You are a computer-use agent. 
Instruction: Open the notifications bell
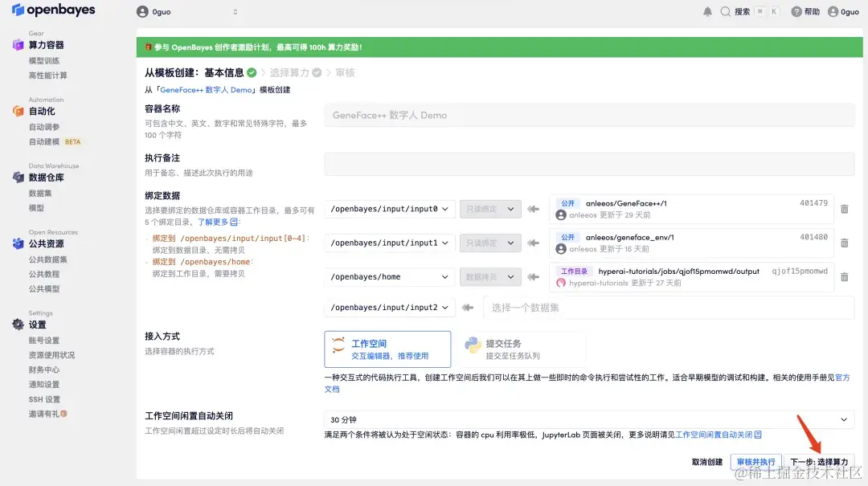tap(707, 11)
